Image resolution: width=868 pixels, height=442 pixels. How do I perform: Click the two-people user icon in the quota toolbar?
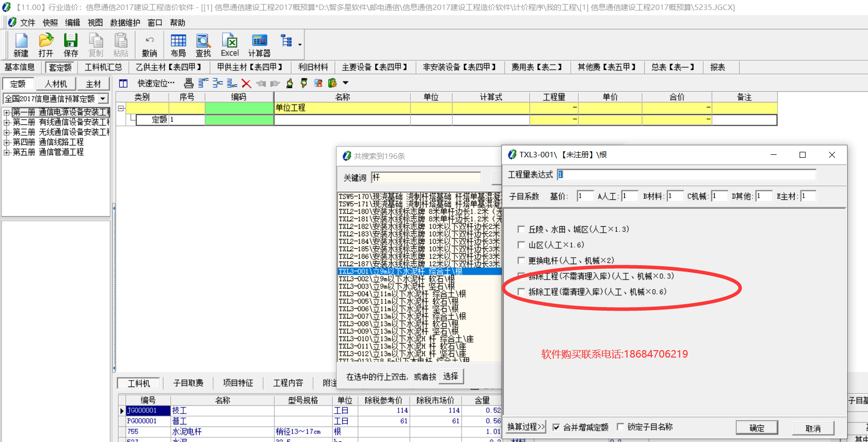(x=318, y=83)
